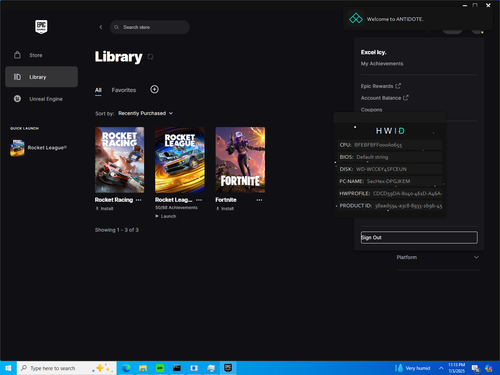Click the taskbar clock showing 11:13 PM

click(x=456, y=368)
